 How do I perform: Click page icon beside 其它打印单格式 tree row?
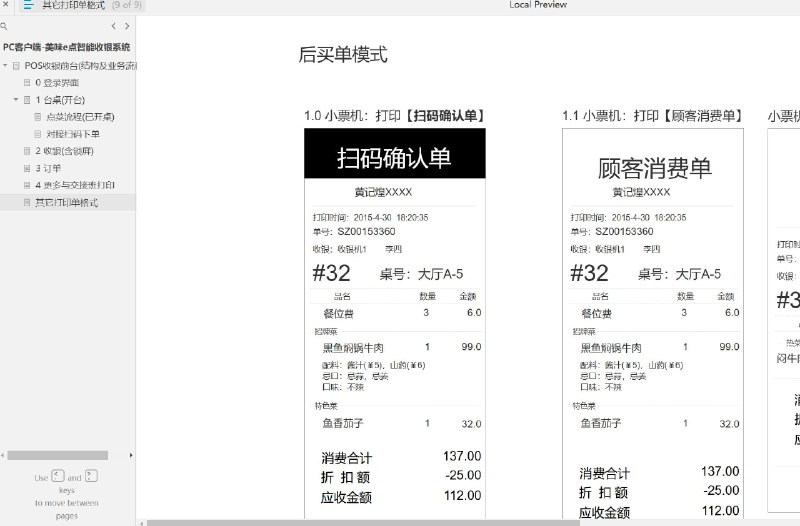pos(27,203)
